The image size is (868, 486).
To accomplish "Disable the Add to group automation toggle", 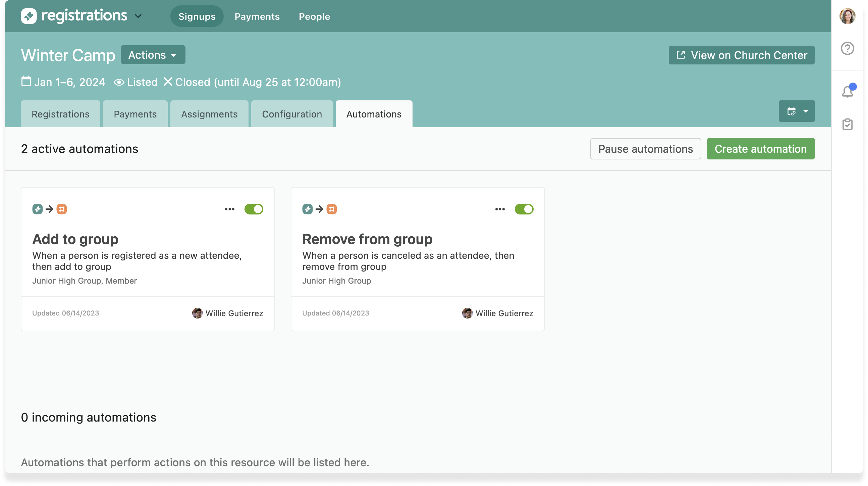I will click(254, 209).
